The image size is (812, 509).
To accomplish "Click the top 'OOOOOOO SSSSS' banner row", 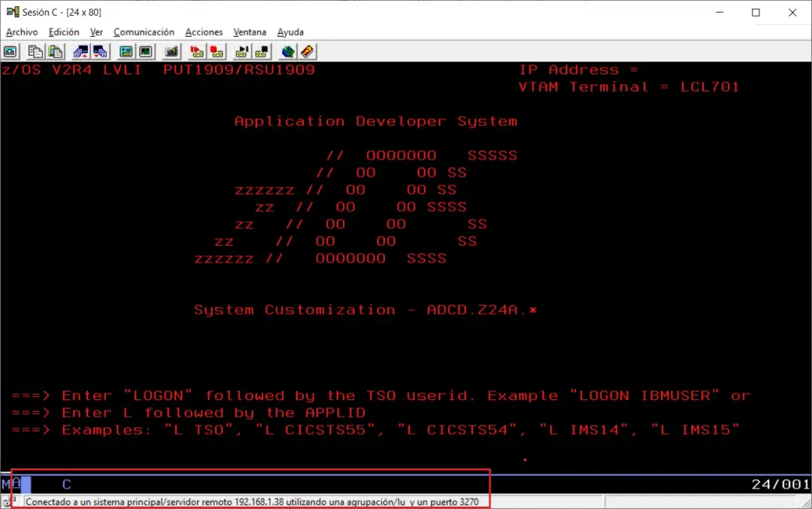I will [x=422, y=156].
